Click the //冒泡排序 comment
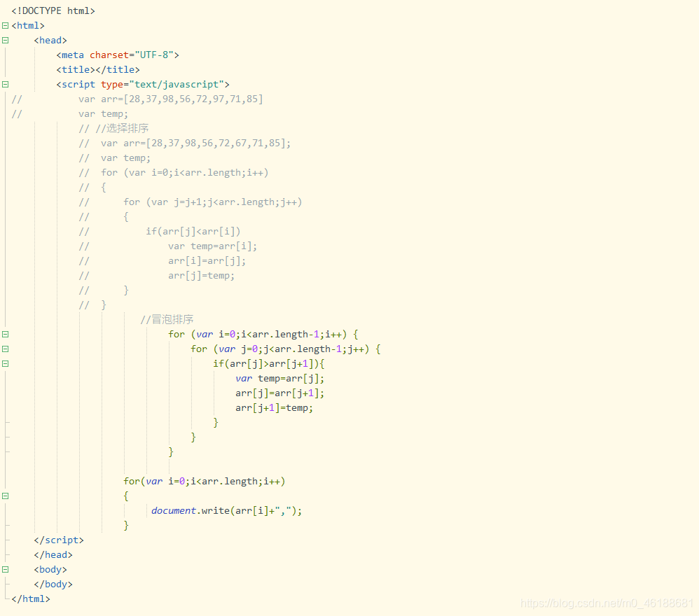Image resolution: width=699 pixels, height=616 pixels. pos(167,319)
